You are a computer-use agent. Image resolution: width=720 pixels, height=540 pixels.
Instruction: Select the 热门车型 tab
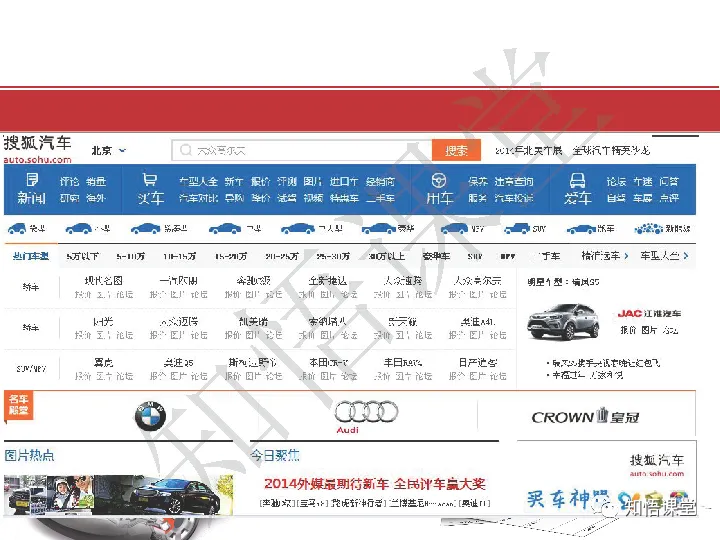[31, 256]
